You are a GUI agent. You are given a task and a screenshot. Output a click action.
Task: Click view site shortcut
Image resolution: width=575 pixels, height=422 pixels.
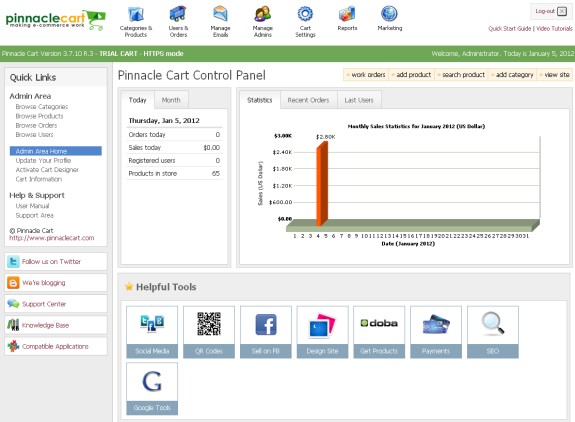pyautogui.click(x=554, y=75)
